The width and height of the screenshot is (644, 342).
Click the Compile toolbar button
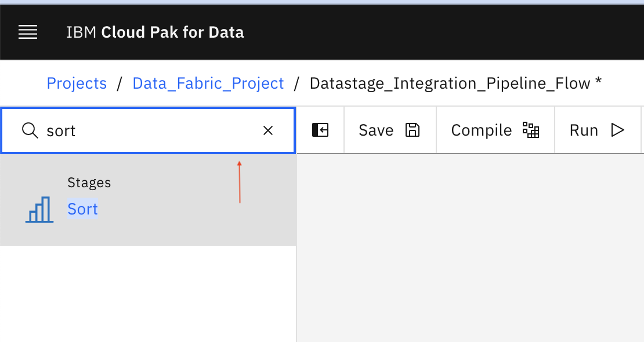[495, 130]
